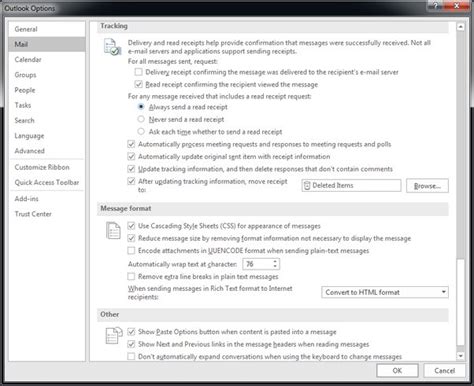Click the Message format document icon

[x=113, y=230]
